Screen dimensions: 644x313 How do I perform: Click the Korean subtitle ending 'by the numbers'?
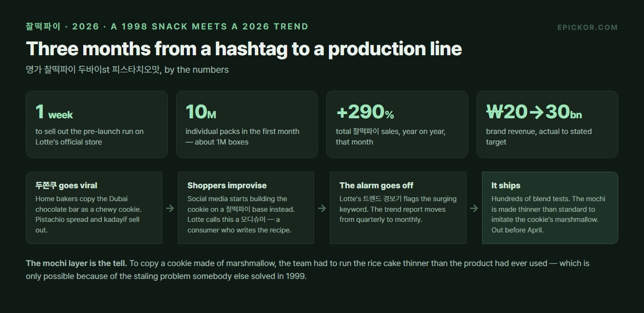[127, 70]
